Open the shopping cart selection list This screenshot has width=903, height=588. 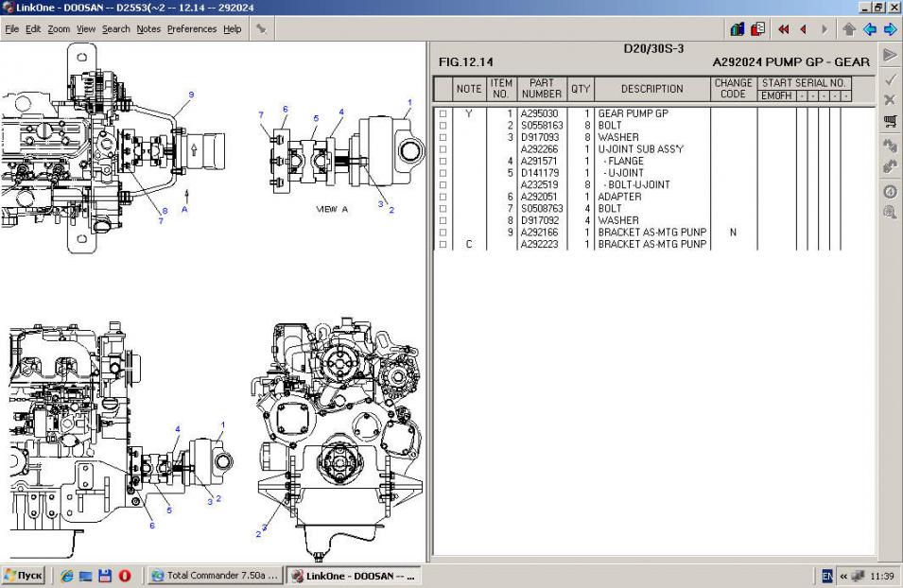[890, 121]
